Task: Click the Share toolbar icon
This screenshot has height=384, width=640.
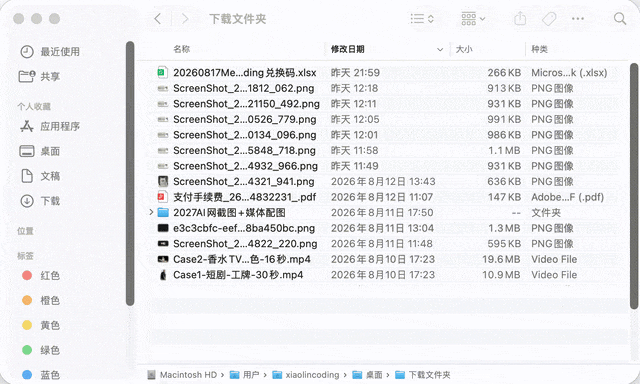Action: [x=520, y=19]
